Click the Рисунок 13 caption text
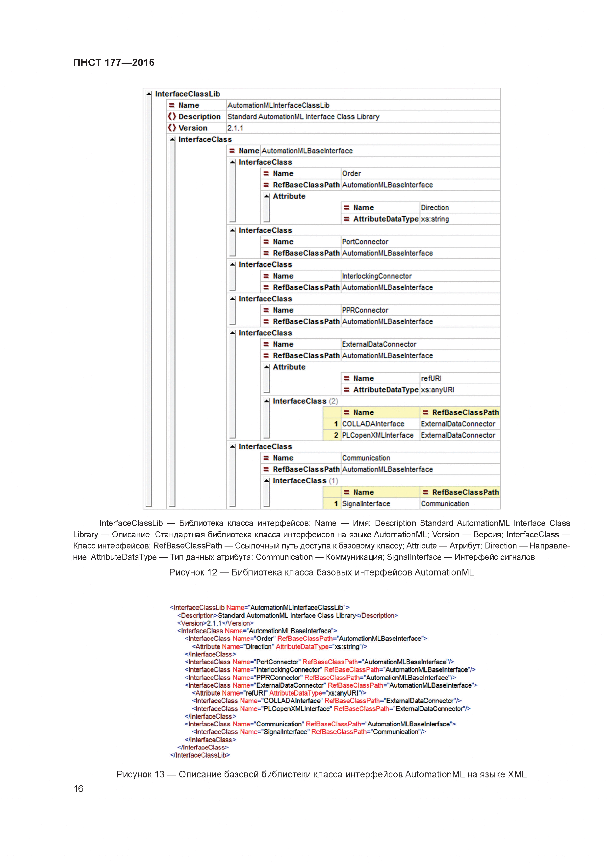This screenshot has height=868, width=614. coord(321,774)
